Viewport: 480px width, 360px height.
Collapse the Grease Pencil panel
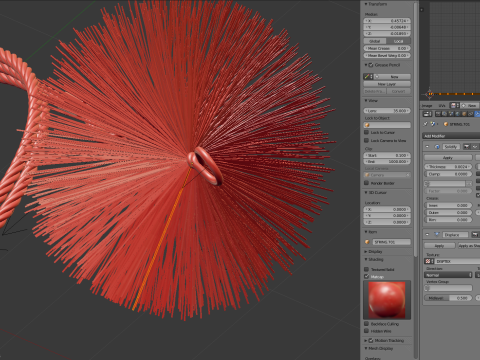pos(366,65)
